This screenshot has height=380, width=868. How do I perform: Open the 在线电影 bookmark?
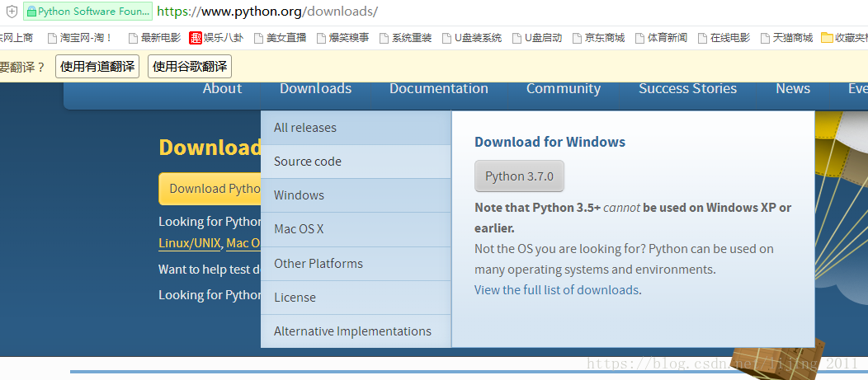click(724, 38)
